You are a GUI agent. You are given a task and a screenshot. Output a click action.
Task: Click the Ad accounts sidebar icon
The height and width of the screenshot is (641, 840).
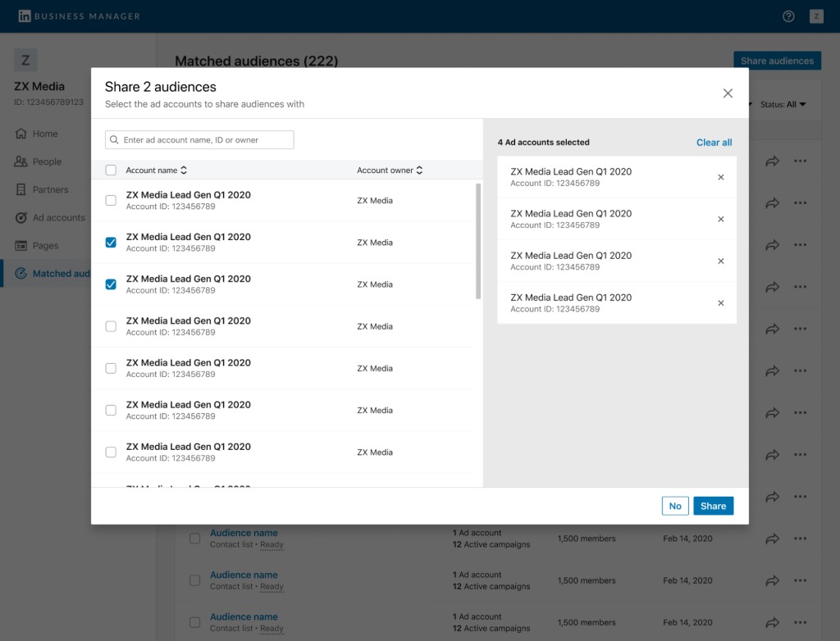(21, 218)
